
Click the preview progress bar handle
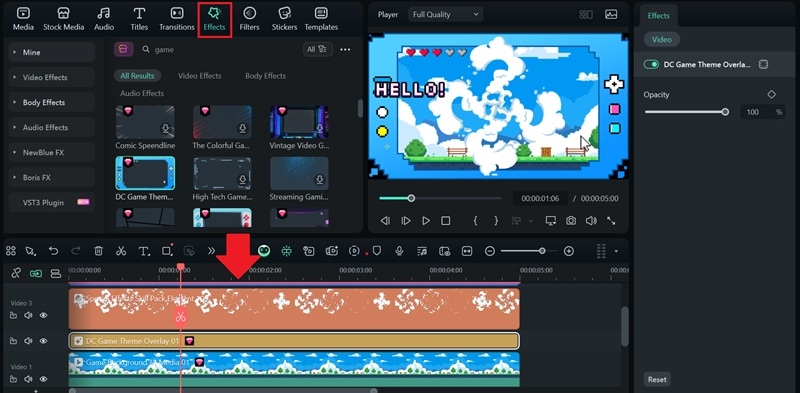[x=411, y=198]
